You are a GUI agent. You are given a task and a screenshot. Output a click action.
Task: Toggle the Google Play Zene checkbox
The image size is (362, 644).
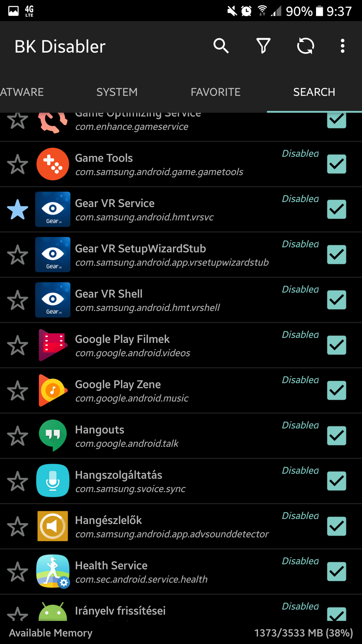click(x=337, y=391)
